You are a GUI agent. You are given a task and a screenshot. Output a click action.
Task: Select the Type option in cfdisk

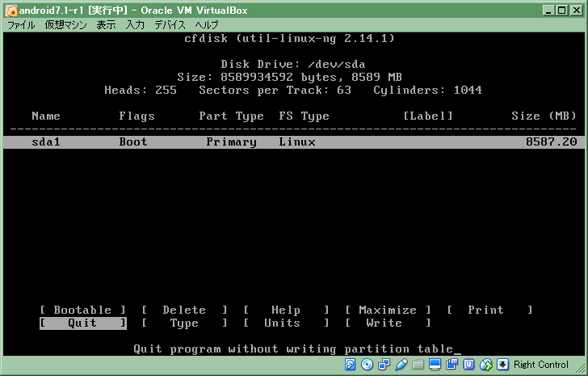[x=184, y=323]
